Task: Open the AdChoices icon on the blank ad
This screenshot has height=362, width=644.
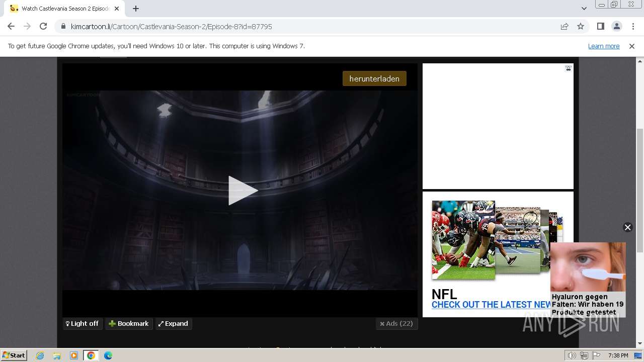Action: [x=568, y=68]
